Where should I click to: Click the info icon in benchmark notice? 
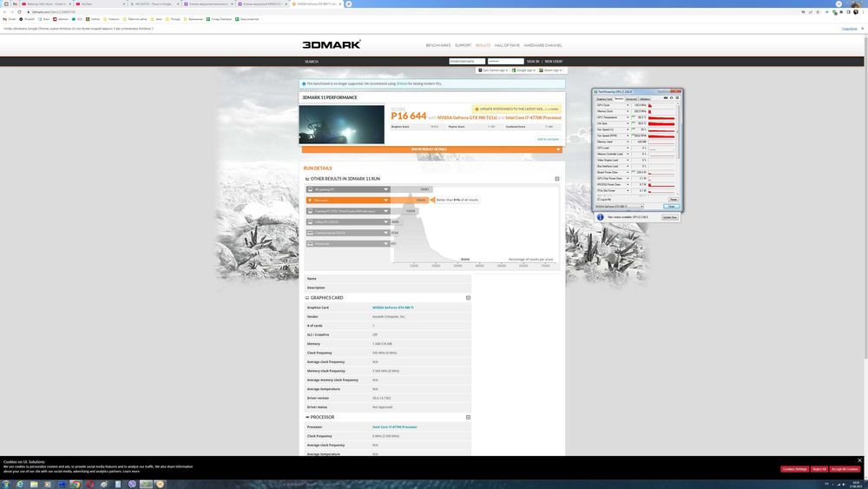(x=303, y=83)
